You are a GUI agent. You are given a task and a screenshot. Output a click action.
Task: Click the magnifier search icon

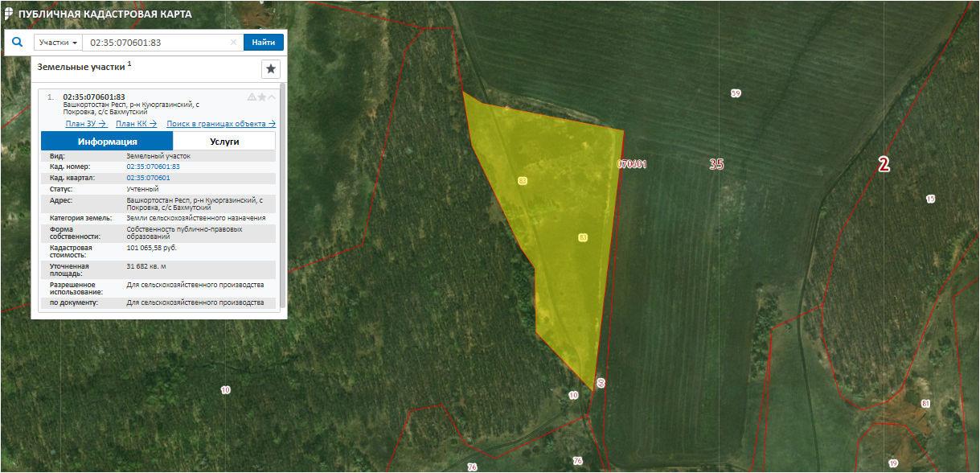click(x=17, y=43)
